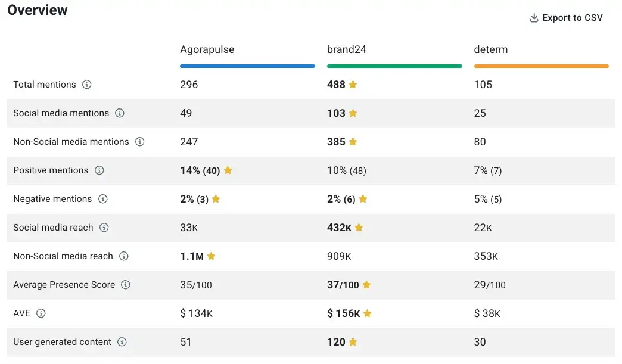The image size is (622, 364).
Task: Click the info icon beside Total mentions
Action: point(87,85)
